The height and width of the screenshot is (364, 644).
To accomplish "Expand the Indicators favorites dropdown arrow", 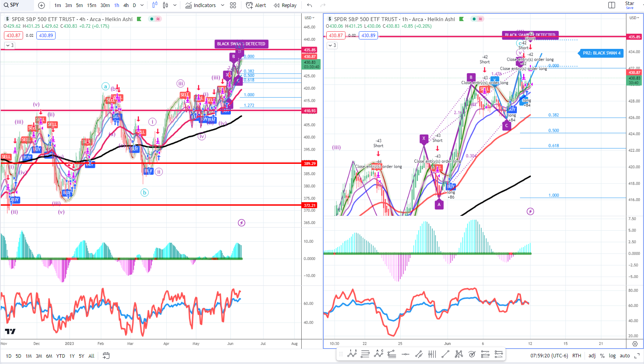I will click(223, 5).
